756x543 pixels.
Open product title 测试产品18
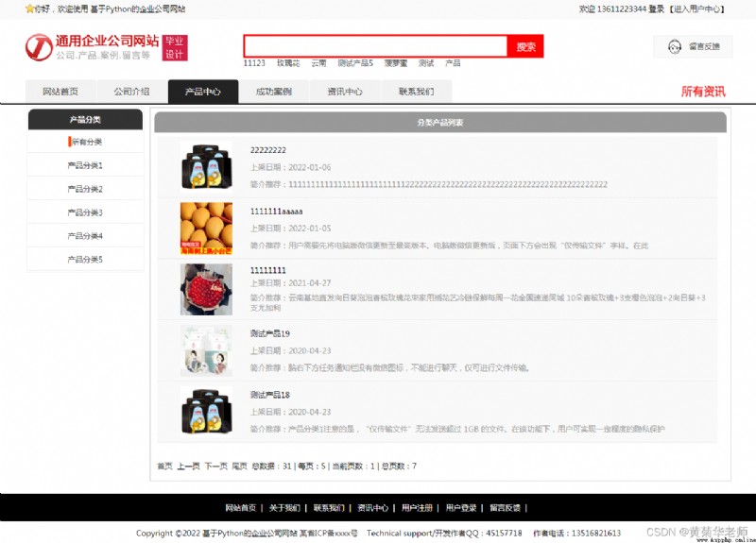[270, 395]
